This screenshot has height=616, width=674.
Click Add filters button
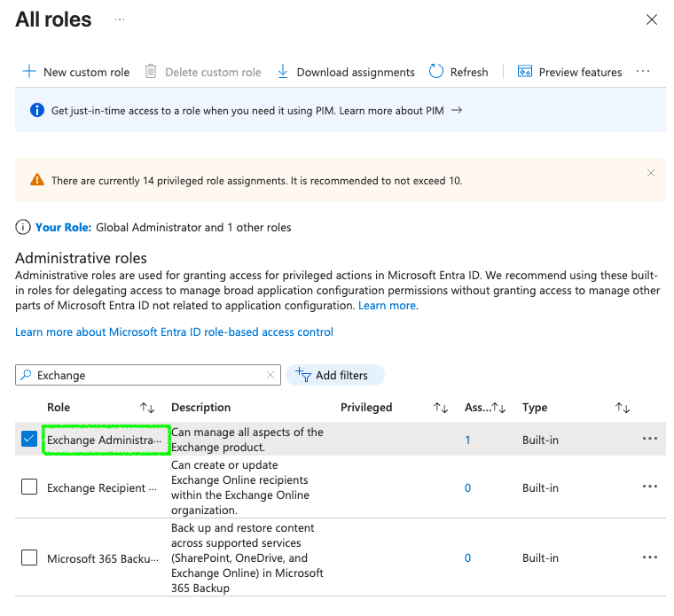tap(335, 375)
